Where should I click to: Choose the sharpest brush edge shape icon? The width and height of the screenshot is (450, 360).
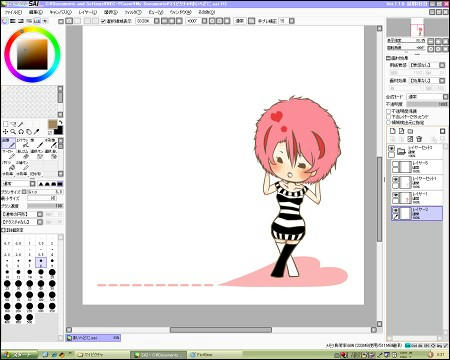click(41, 184)
